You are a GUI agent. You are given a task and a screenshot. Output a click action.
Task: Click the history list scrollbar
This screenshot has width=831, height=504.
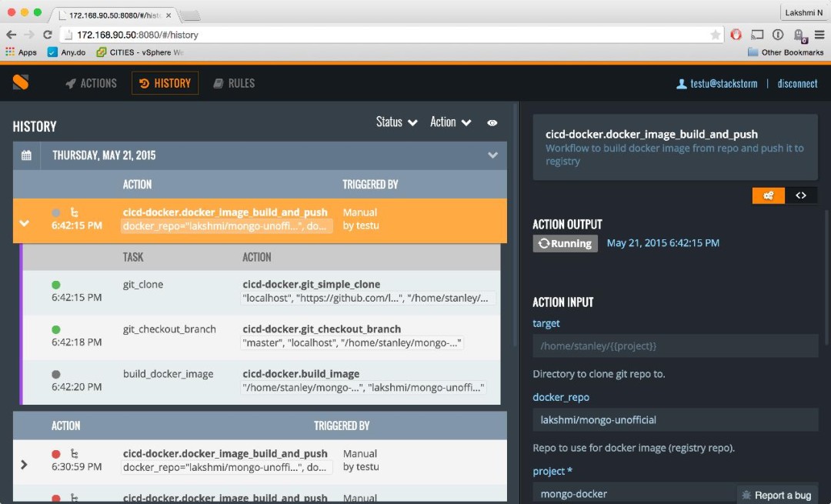(514, 225)
